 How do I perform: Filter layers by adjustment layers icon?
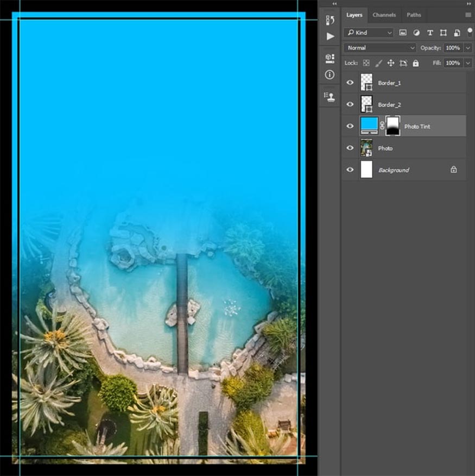pyautogui.click(x=416, y=33)
